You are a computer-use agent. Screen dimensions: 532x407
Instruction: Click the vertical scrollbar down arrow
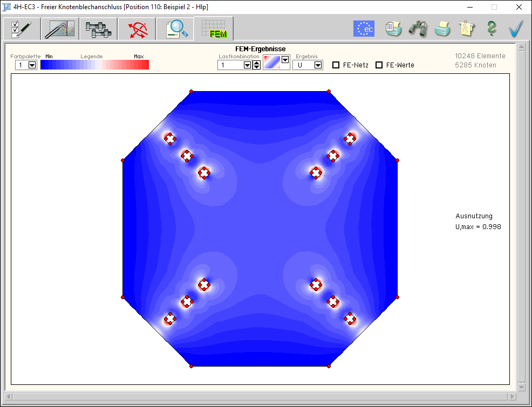pos(521,387)
